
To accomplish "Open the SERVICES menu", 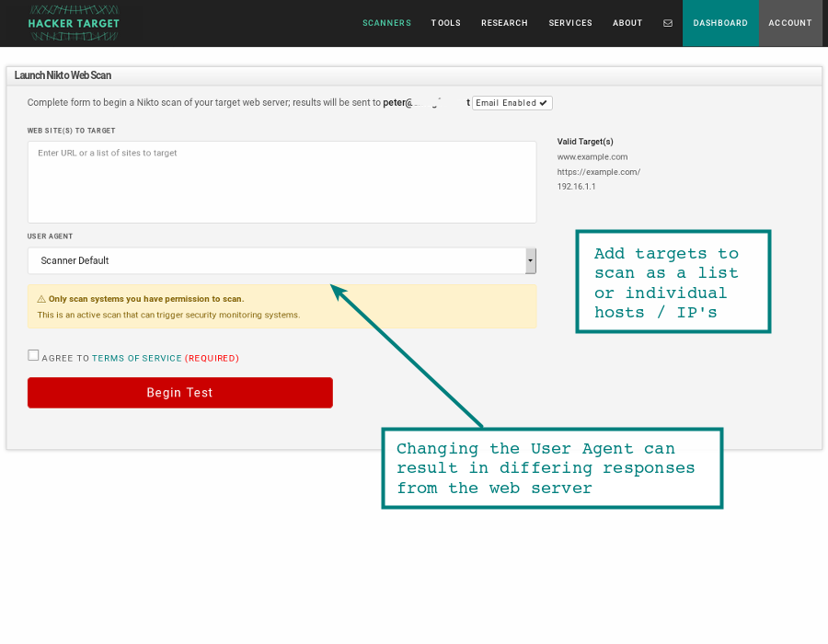I will coord(570,23).
